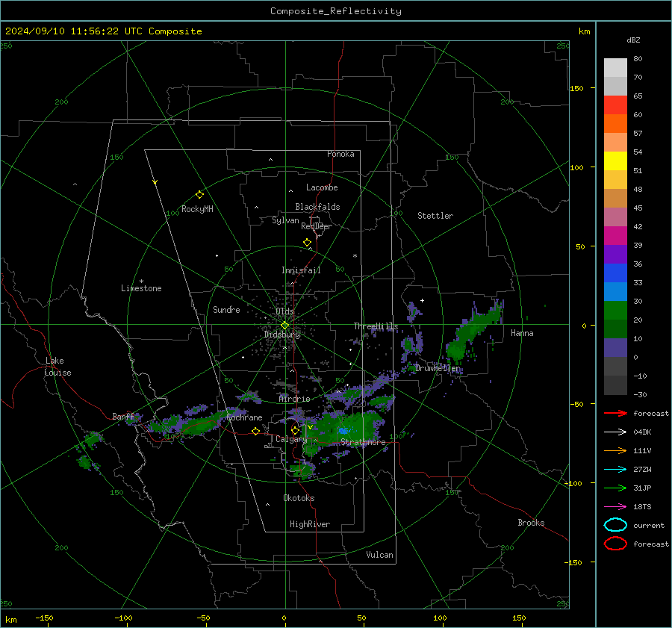The height and width of the screenshot is (628, 672).
Task: Click the Sundre city label
Action: coord(226,309)
